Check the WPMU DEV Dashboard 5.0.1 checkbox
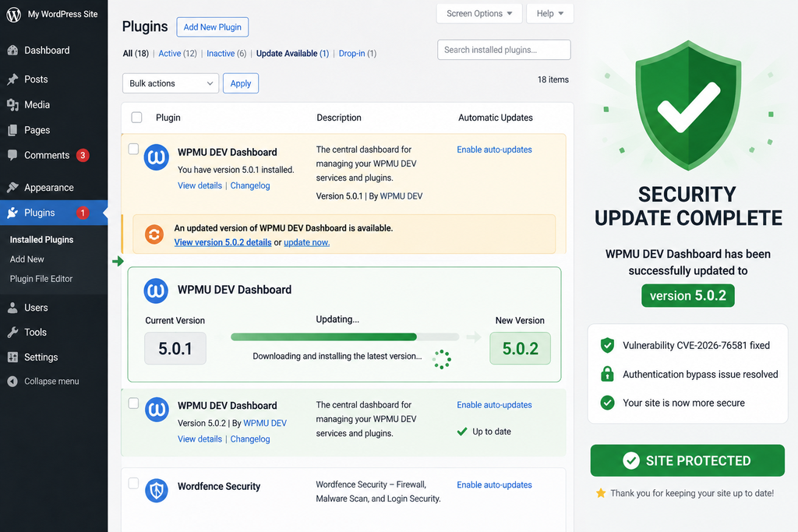 pos(133,149)
